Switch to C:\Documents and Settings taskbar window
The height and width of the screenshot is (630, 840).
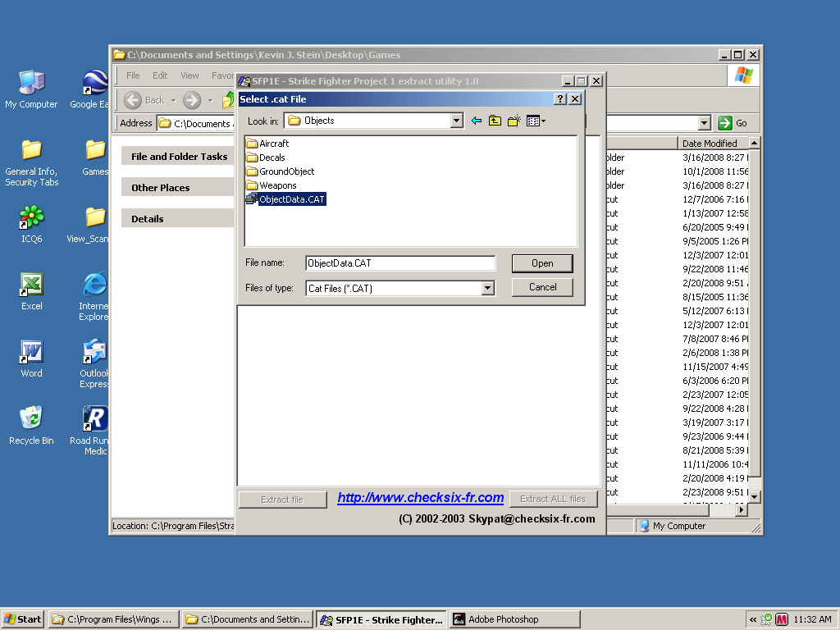pyautogui.click(x=248, y=619)
